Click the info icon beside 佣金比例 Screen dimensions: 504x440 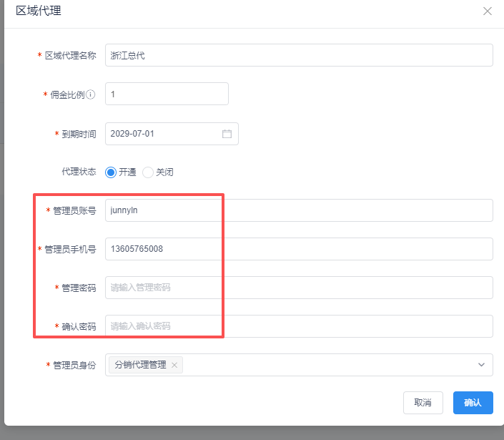(x=91, y=94)
